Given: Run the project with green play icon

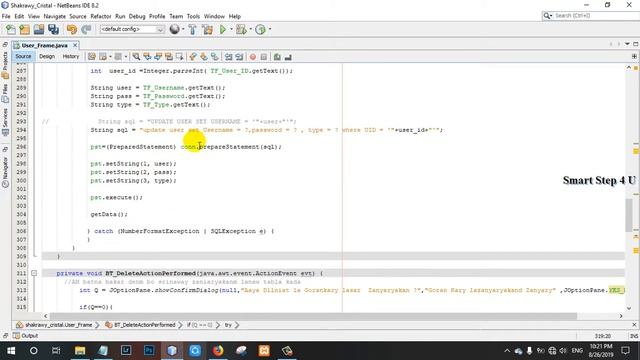Looking at the screenshot, I should coord(223,29).
